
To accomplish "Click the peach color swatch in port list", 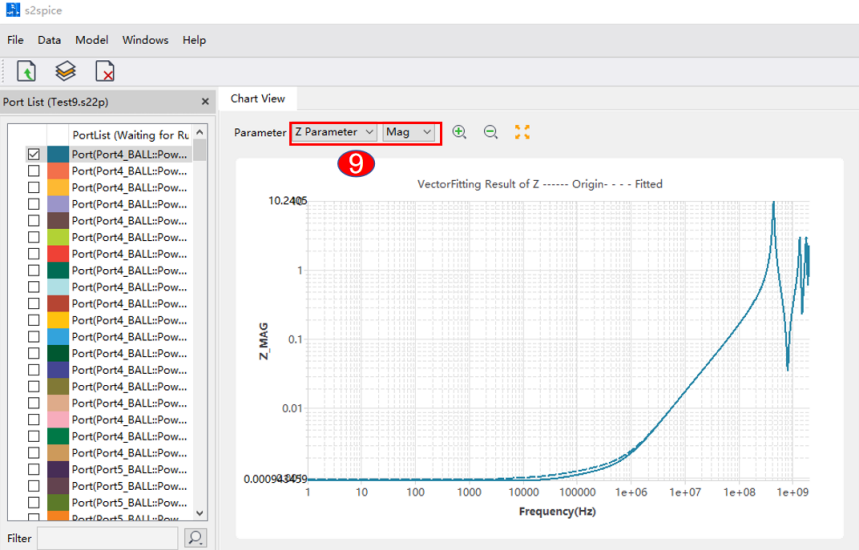I will [58, 403].
